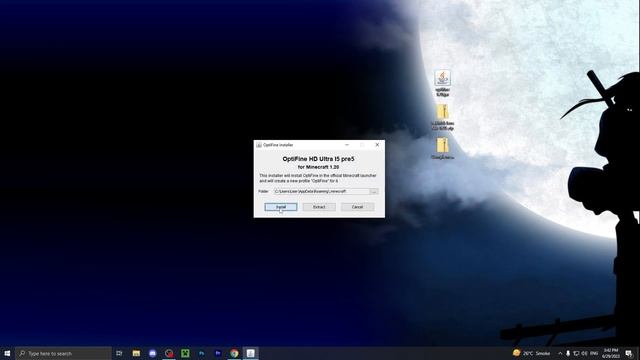Select the zip archive with single-line name

(x=442, y=149)
